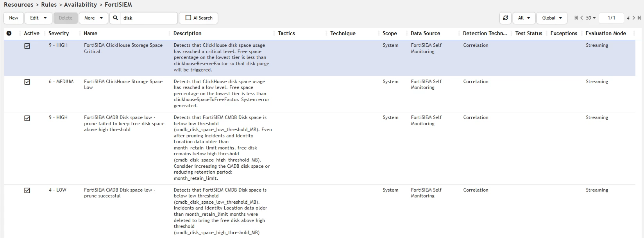Click FortiSIEM in the breadcrumb
The width and height of the screenshot is (644, 238).
click(118, 5)
